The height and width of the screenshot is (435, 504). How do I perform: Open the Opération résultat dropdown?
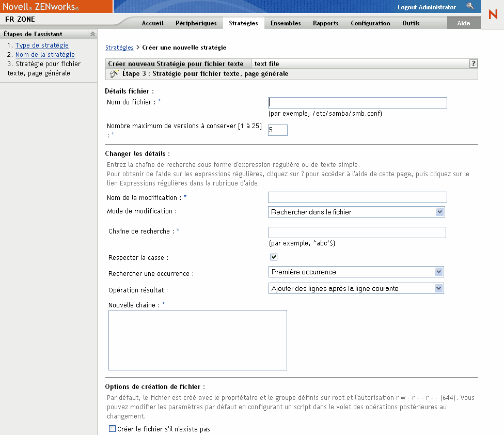(x=356, y=288)
